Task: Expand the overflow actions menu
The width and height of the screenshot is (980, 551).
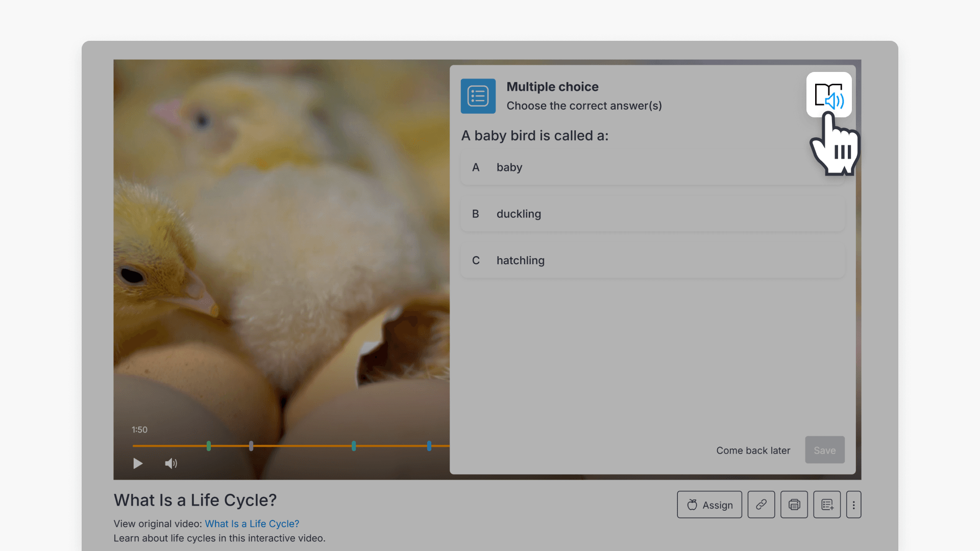Action: 854,505
